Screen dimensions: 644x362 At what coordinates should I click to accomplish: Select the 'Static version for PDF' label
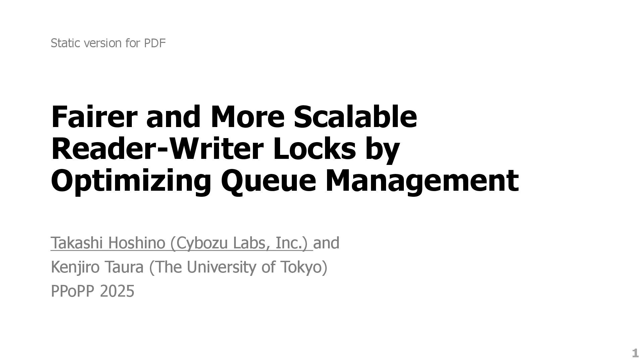pos(108,43)
